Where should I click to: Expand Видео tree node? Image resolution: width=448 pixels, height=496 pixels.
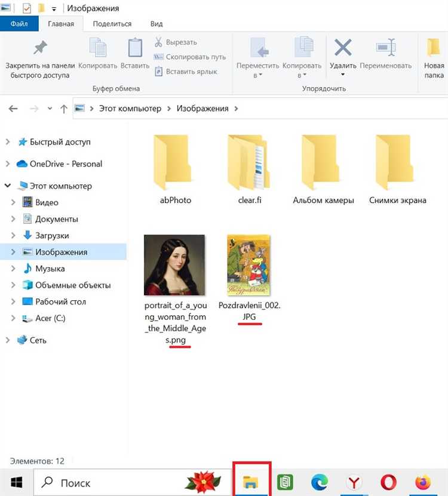click(x=13, y=202)
